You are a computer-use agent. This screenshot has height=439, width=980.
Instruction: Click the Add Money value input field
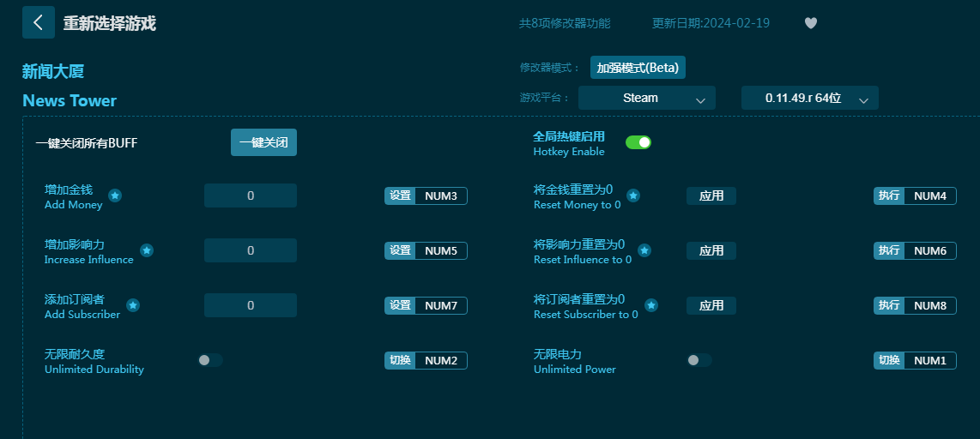pos(250,195)
